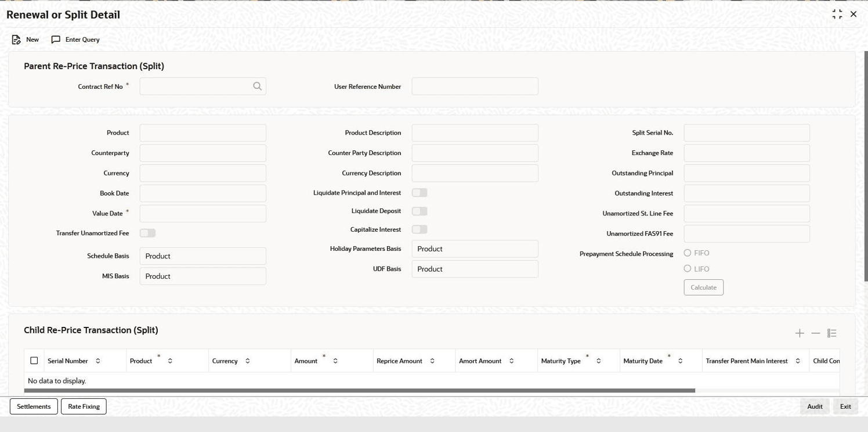This screenshot has height=432, width=868.
Task: Click the Split Serial No. field
Action: (x=747, y=133)
